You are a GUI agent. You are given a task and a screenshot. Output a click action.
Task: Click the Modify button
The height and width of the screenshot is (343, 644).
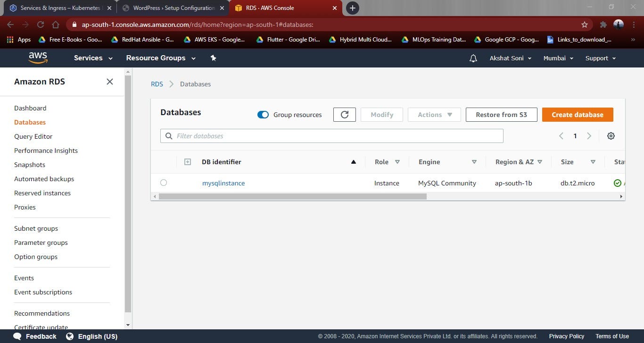click(382, 115)
